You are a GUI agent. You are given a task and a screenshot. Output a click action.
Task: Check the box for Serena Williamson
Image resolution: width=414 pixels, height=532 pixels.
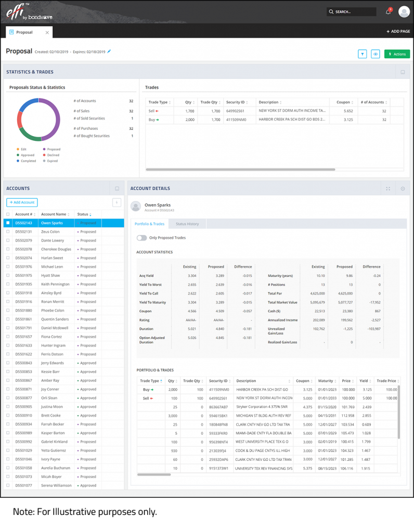pos(8,486)
